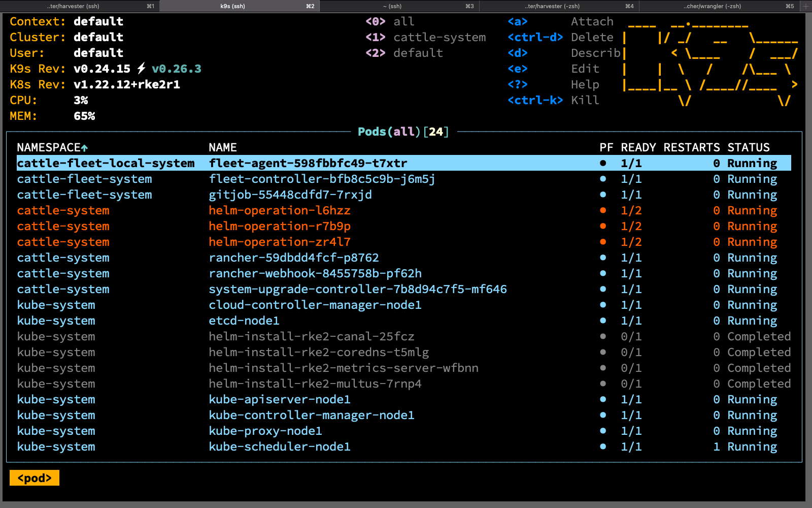The height and width of the screenshot is (508, 812).
Task: Click the PF dot for kube-scheduler-node1
Action: (603, 447)
